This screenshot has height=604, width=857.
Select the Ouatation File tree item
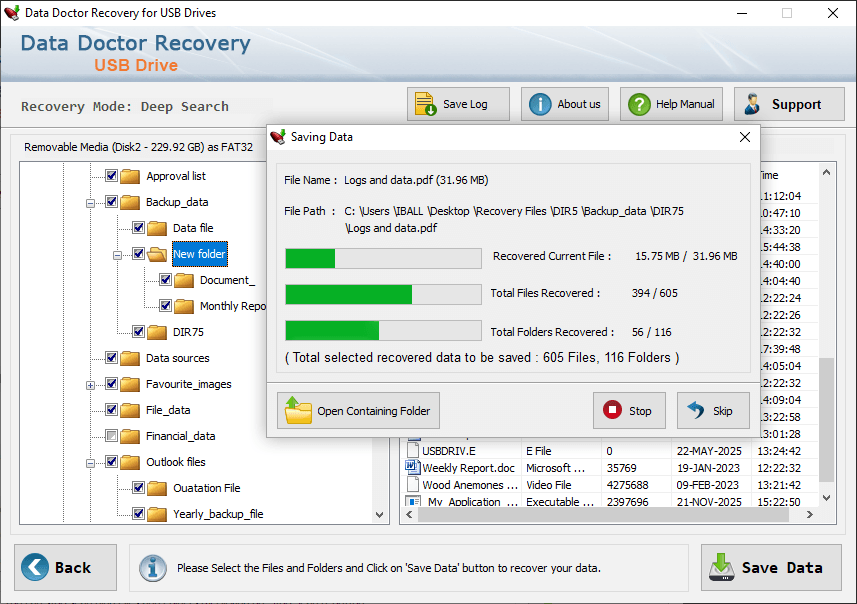pyautogui.click(x=207, y=488)
